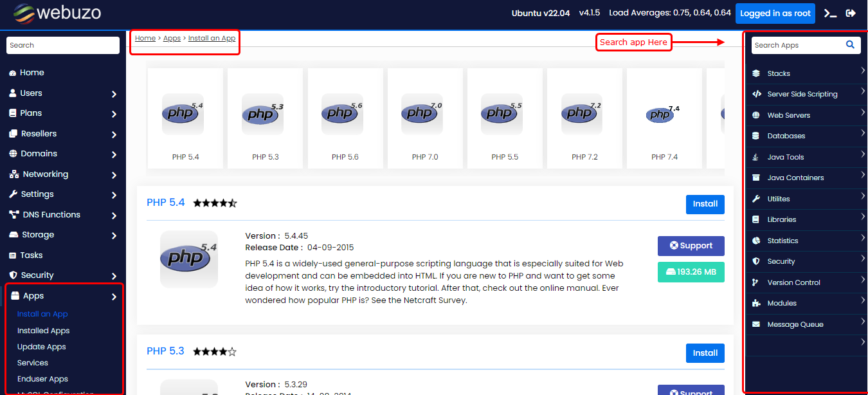
Task: Click the logout icon in header
Action: click(851, 14)
